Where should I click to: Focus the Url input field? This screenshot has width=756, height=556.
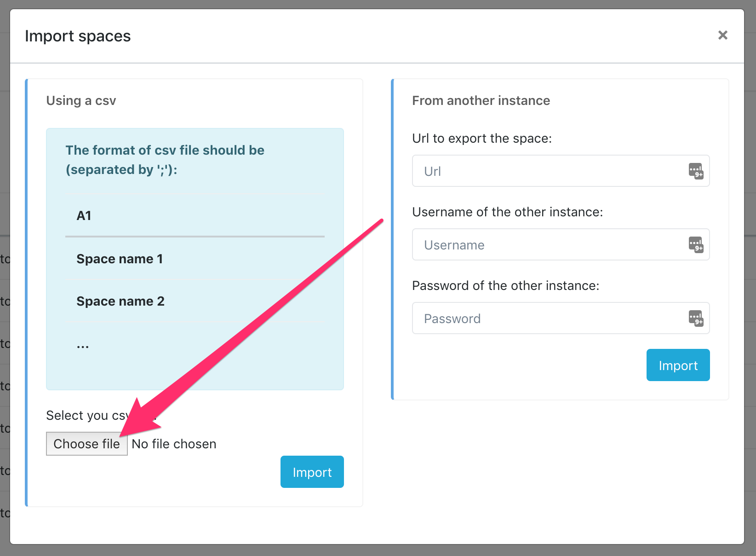coord(561,171)
